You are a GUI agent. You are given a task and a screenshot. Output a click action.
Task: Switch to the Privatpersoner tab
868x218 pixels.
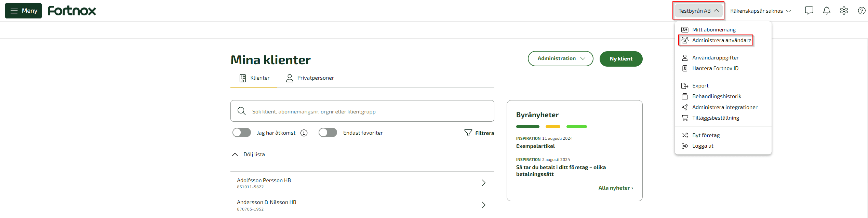pyautogui.click(x=310, y=78)
